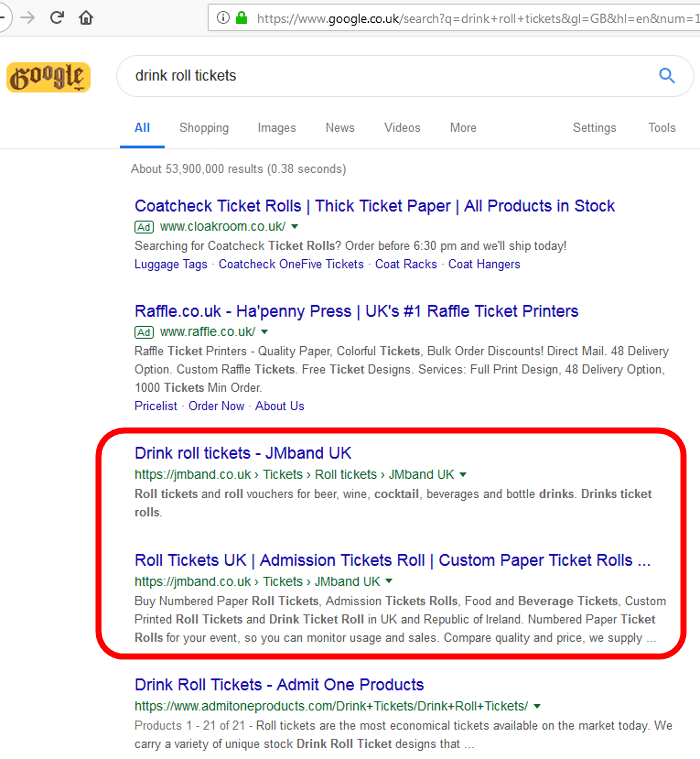This screenshot has width=700, height=759.
Task: Open the Coatcheck OneFive Tickets sitelink
Action: [291, 264]
